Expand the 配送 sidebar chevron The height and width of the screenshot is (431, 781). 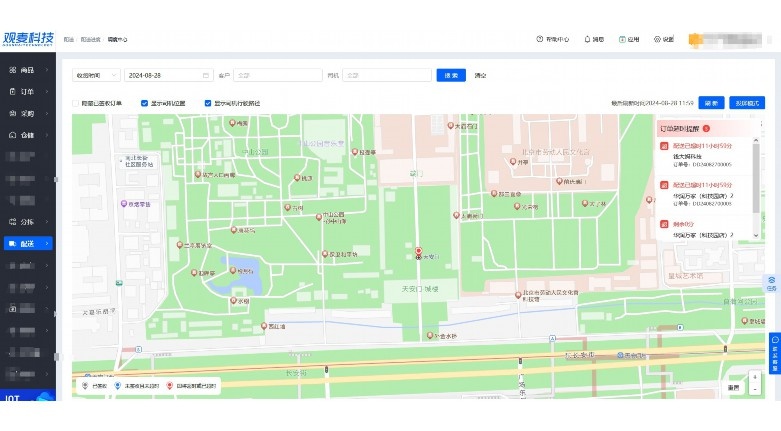[x=47, y=244]
